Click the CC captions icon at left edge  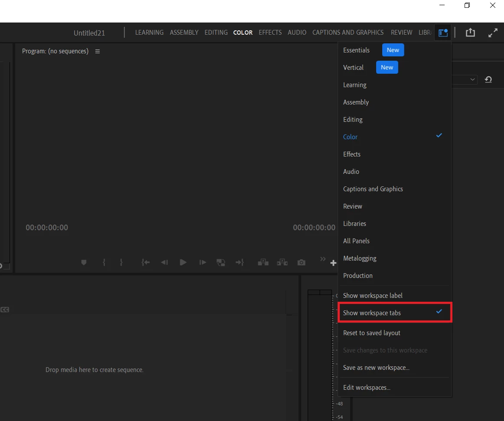click(4, 310)
